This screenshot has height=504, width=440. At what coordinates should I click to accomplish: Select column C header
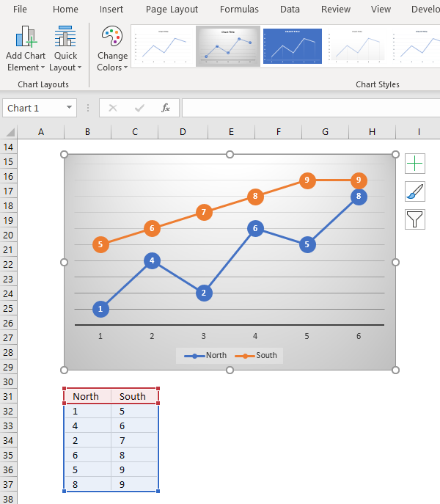(x=135, y=132)
